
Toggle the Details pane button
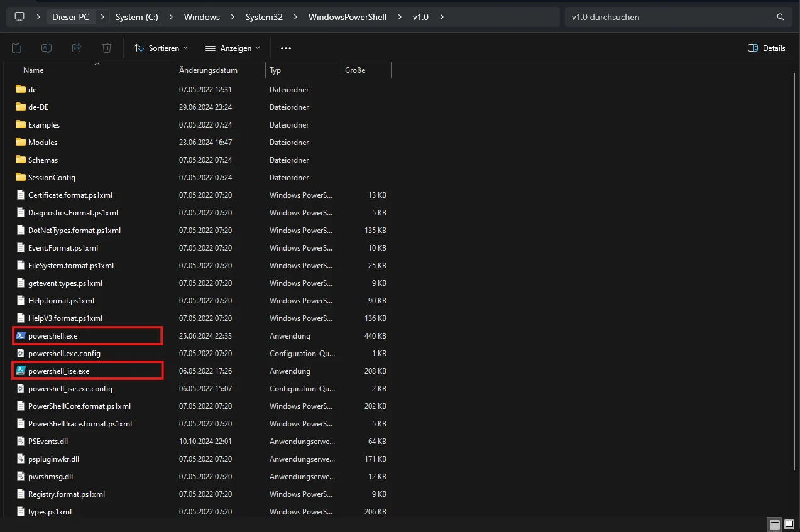click(767, 48)
